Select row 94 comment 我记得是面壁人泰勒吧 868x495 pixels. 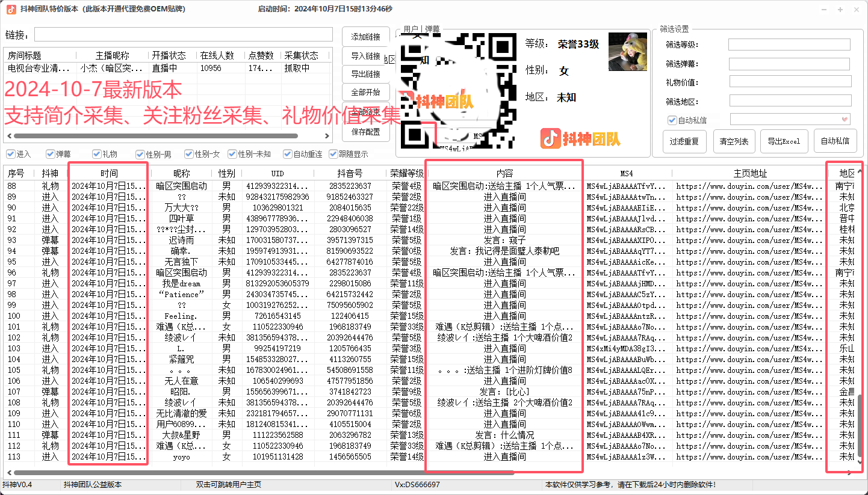coord(504,251)
